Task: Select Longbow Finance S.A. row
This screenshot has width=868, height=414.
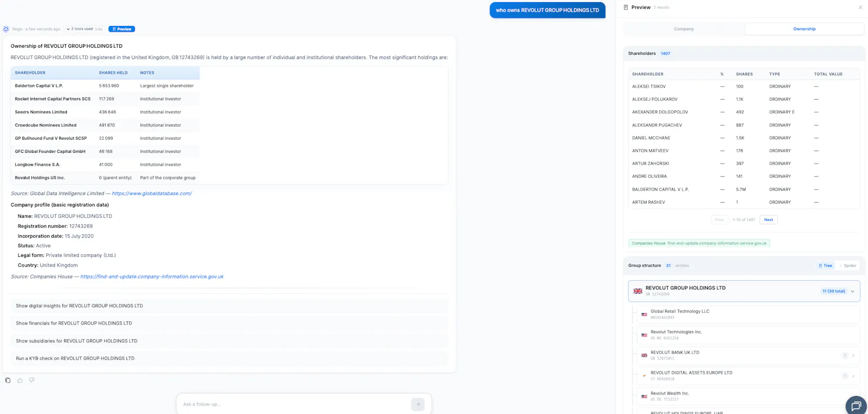Action: 105,165
